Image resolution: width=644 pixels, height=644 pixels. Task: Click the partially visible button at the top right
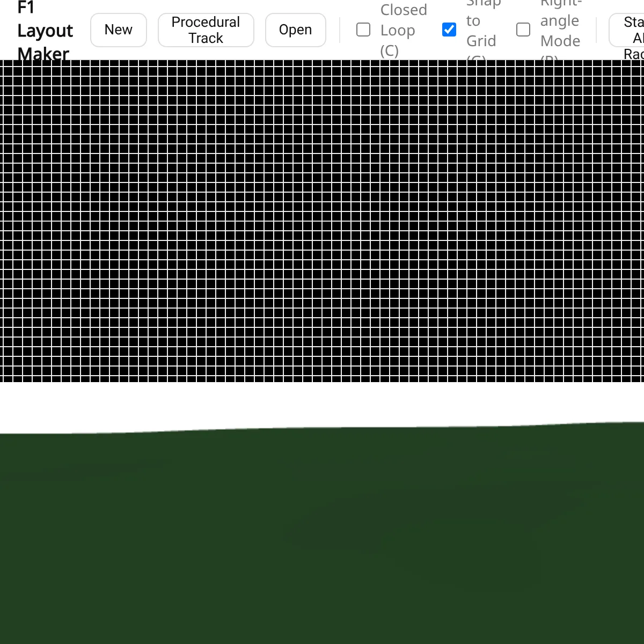pyautogui.click(x=631, y=30)
